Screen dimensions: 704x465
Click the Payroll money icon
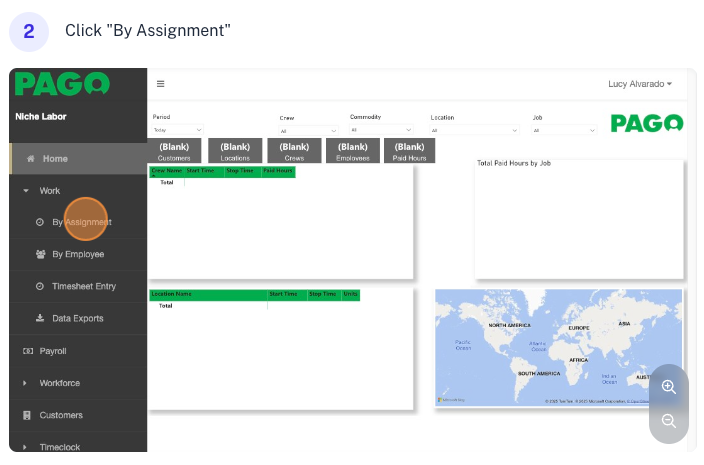pyautogui.click(x=28, y=351)
